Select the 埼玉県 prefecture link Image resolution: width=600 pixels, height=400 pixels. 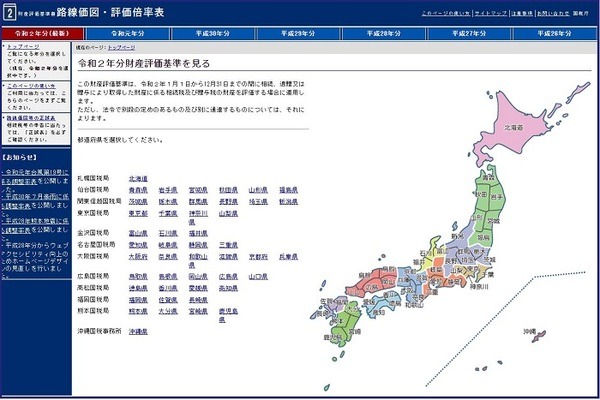(x=258, y=202)
